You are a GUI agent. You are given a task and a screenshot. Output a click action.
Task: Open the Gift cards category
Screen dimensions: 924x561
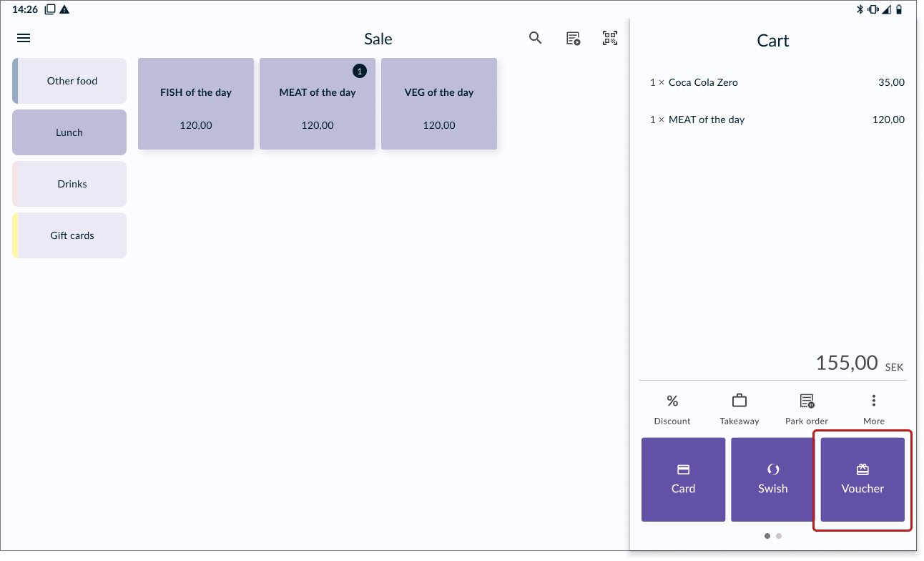tap(70, 235)
